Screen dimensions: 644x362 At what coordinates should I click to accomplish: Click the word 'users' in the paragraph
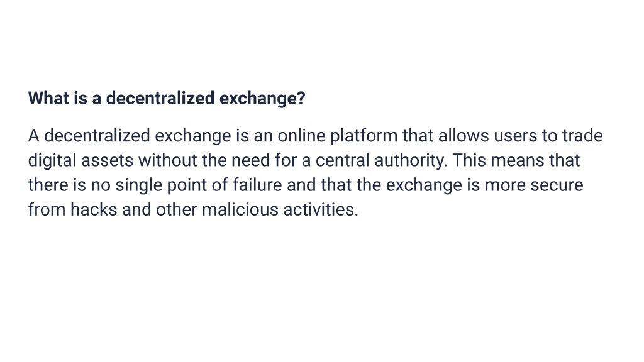pyautogui.click(x=516, y=136)
